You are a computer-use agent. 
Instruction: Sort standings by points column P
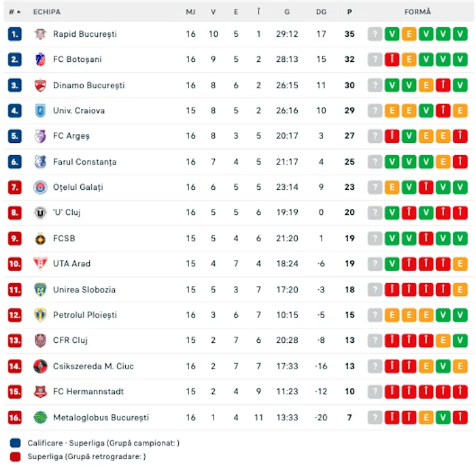coord(350,12)
